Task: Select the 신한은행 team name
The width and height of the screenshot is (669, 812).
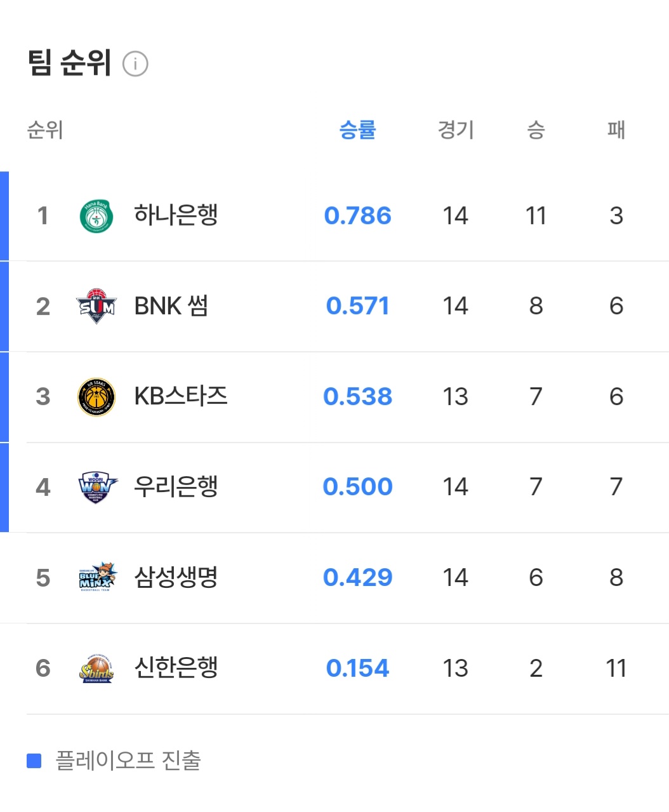Action: 176,668
